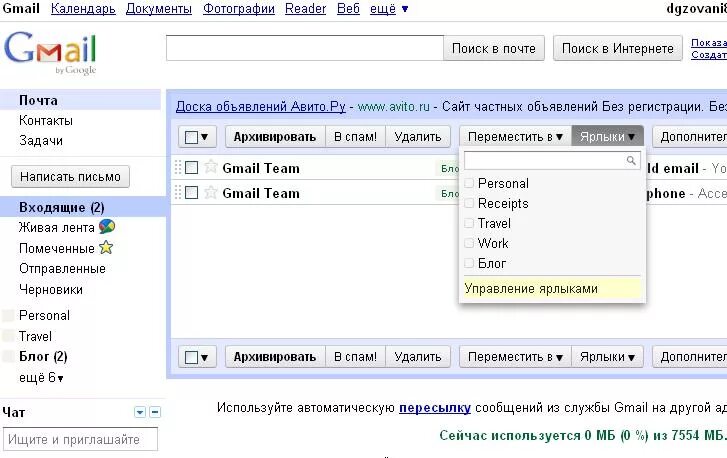The width and height of the screenshot is (727, 458).
Task: Follow the пересылку link
Action: coord(435,407)
